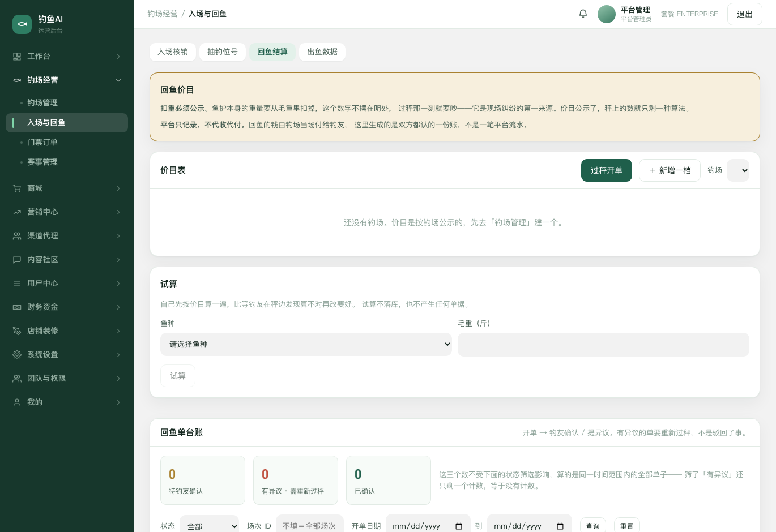Click the 查询 button
Viewport: 776px width, 532px height.
coord(593,526)
